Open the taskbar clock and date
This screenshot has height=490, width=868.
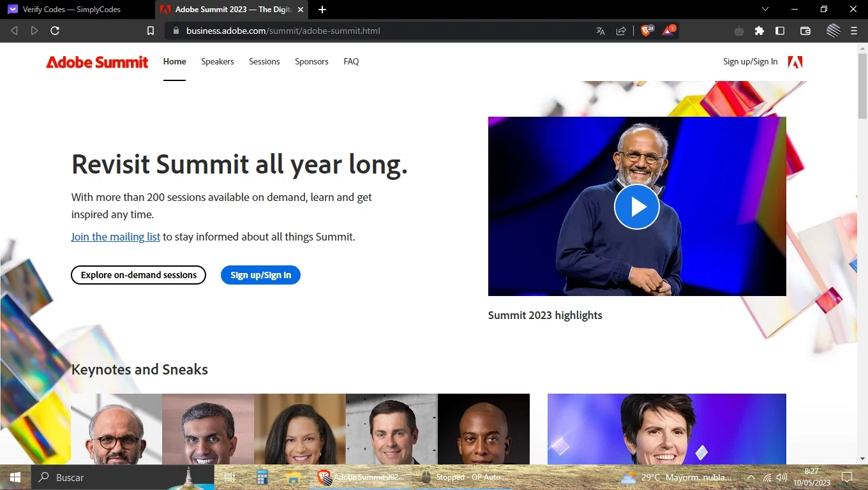pos(811,477)
